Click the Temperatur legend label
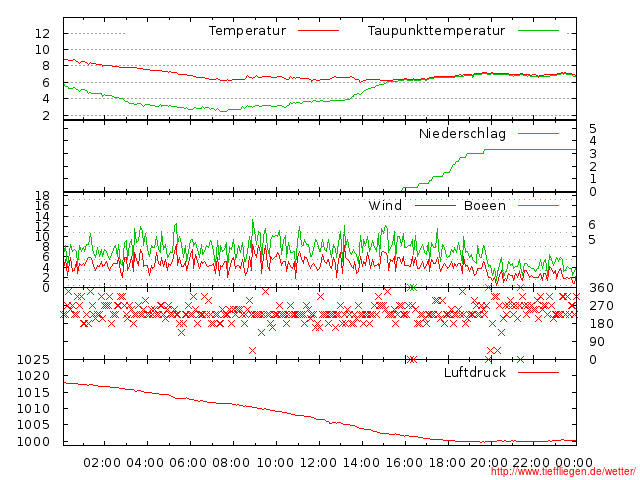 click(x=247, y=31)
